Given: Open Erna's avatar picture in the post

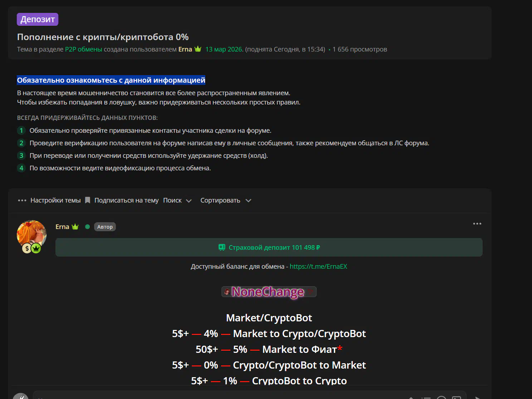Looking at the screenshot, I should (31, 233).
